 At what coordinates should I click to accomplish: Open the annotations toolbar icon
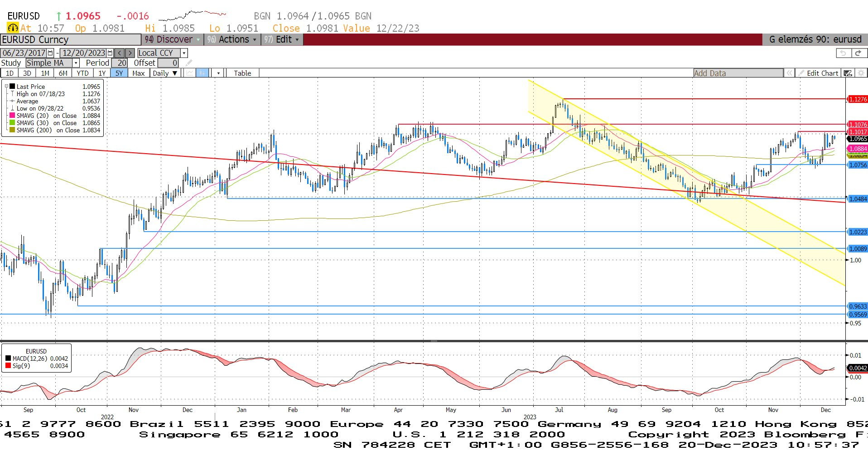click(x=848, y=73)
